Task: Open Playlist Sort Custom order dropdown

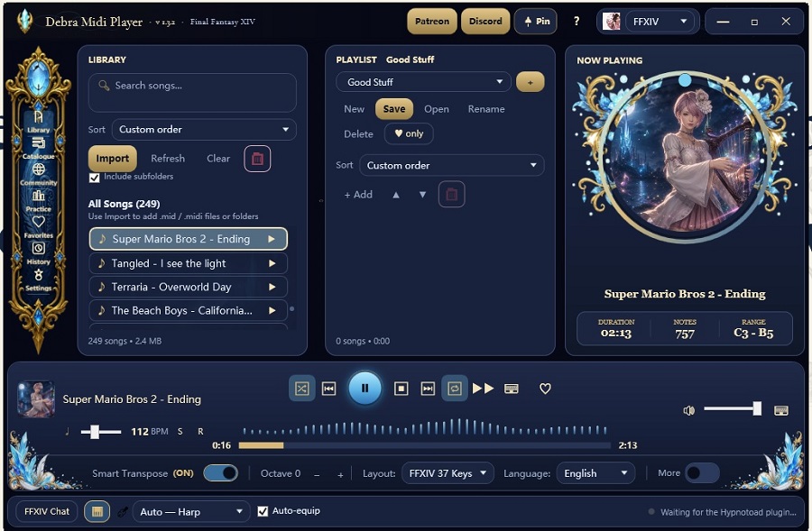Action: click(x=452, y=166)
